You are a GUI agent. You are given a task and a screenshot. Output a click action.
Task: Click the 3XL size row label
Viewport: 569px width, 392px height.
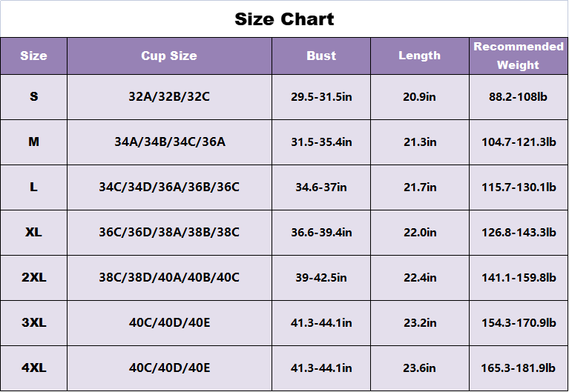(33, 323)
